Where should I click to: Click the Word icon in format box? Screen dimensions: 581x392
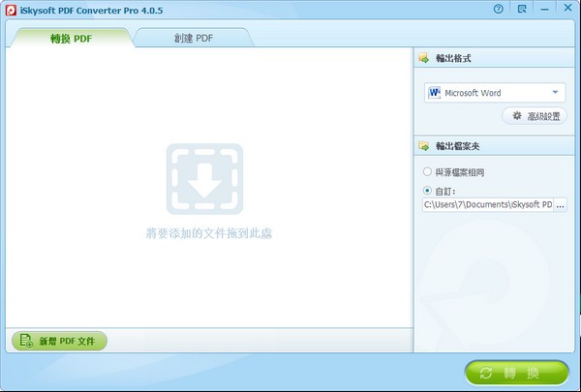434,93
